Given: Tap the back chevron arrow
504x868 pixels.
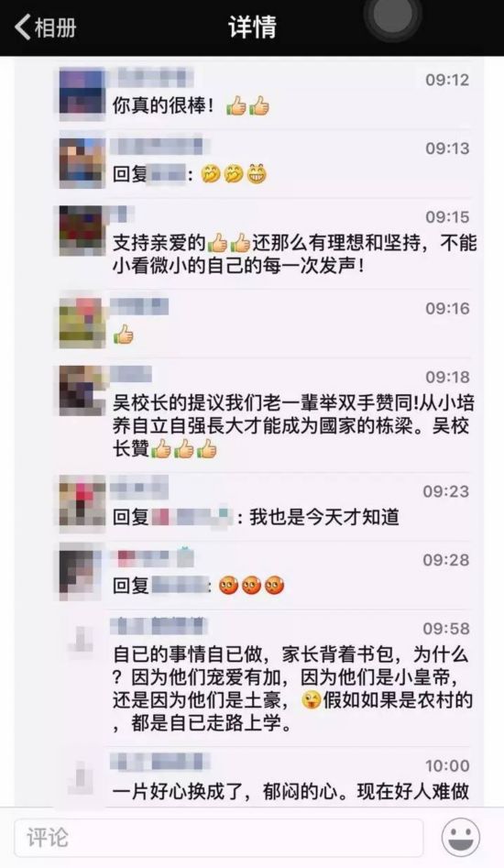Looking at the screenshot, I should (x=22, y=27).
